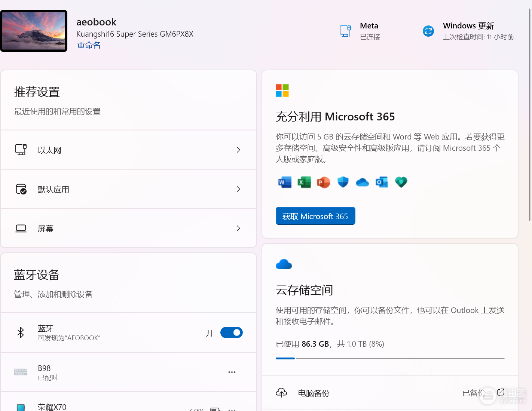Select the B98 已配对 device row

[x=128, y=372]
